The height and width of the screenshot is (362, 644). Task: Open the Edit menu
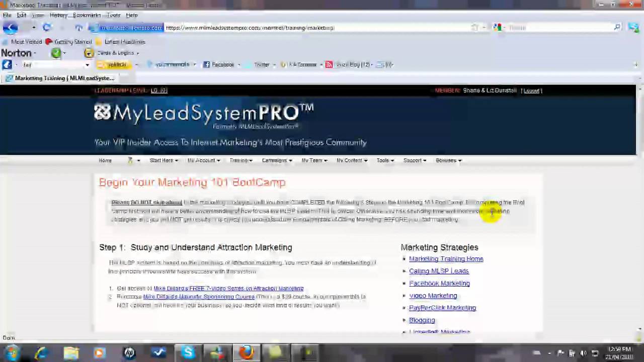22,15
